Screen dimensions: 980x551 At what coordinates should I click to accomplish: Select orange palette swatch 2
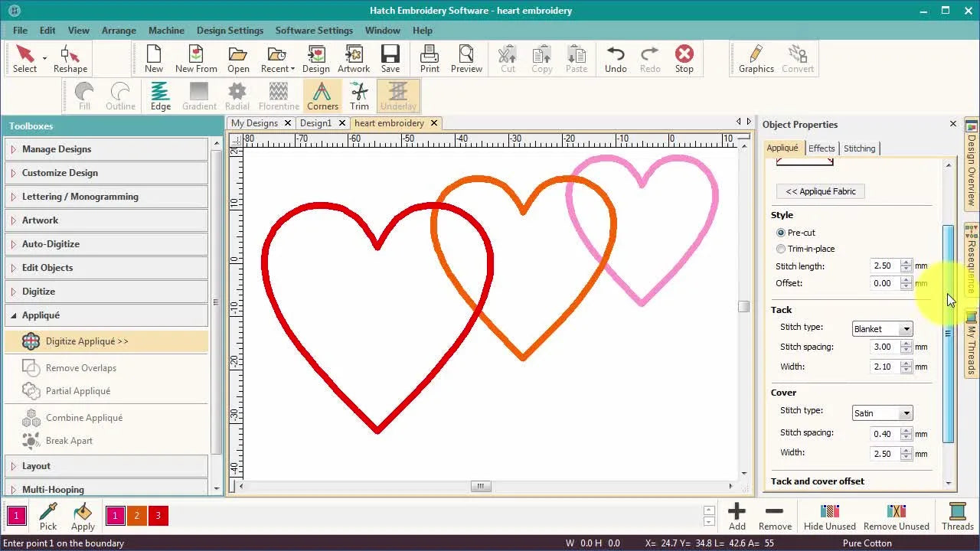click(x=136, y=516)
